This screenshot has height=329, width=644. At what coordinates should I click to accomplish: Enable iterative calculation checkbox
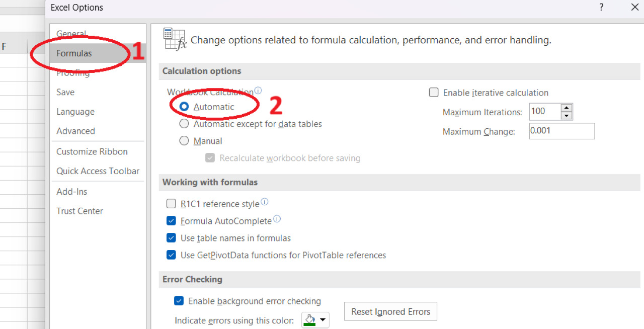click(x=434, y=93)
